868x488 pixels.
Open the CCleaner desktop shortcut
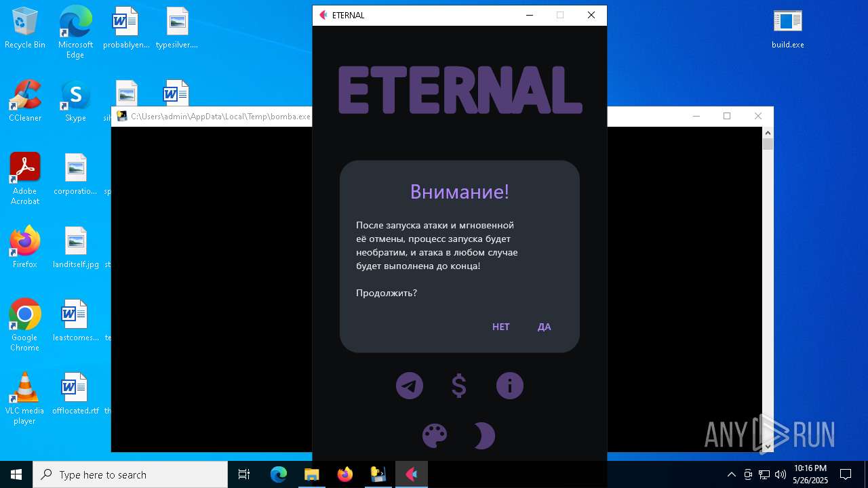(x=25, y=102)
